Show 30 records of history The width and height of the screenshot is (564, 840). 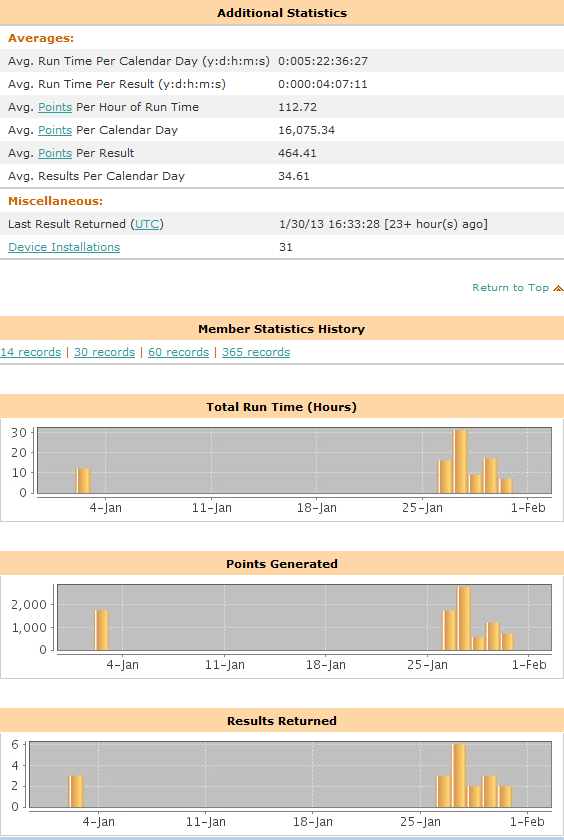(x=104, y=352)
